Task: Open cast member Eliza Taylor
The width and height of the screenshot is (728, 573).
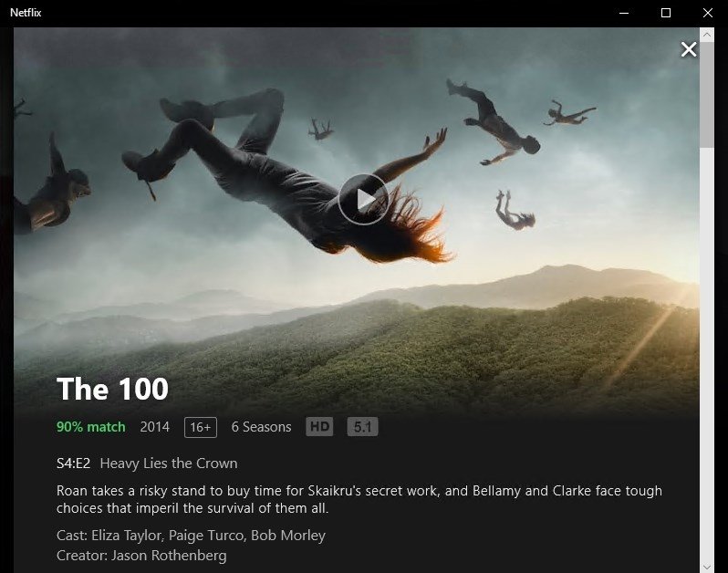Action: pos(127,536)
